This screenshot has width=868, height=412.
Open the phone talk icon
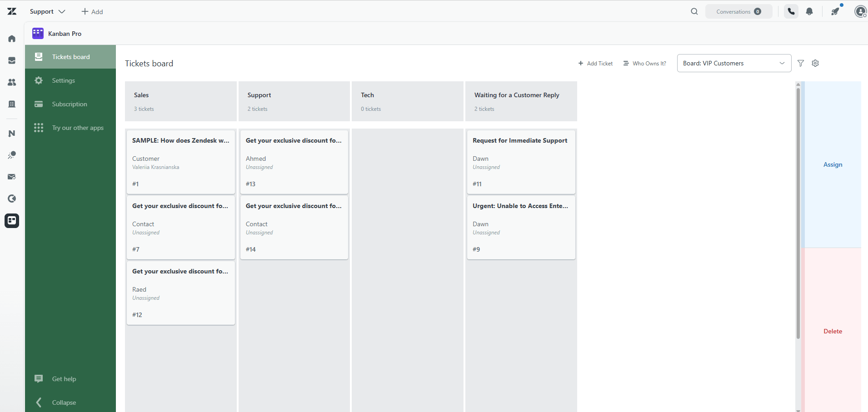pos(791,11)
